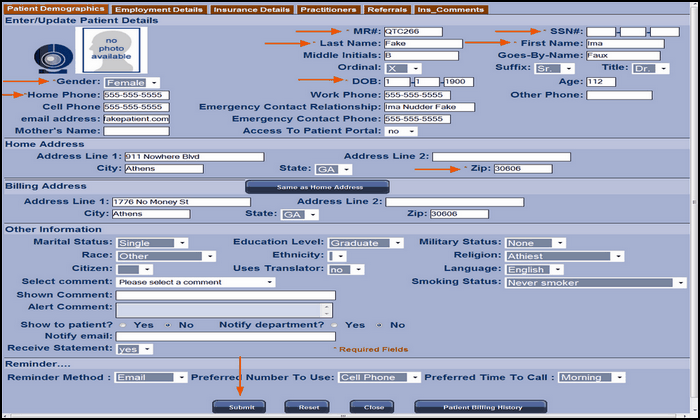Image resolution: width=700 pixels, height=420 pixels.
Task: Select No for Show to patient
Action: [166, 325]
